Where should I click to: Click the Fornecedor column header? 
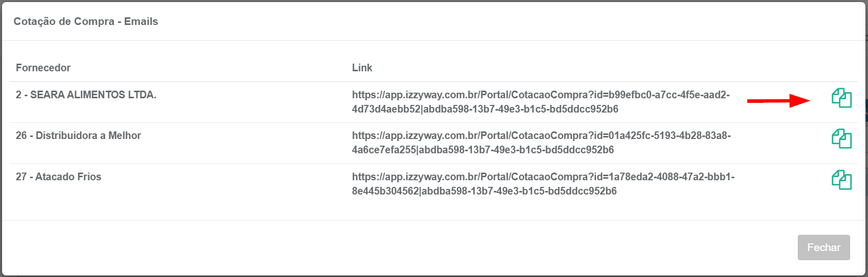click(43, 68)
